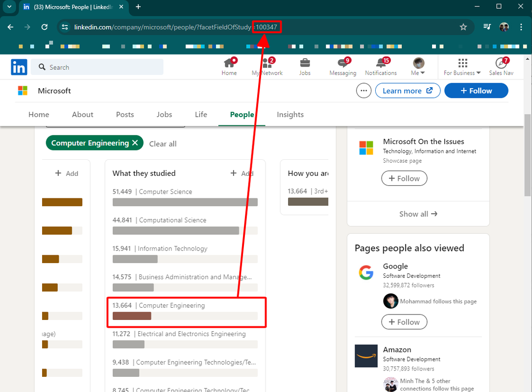Switch to the About tab
Image resolution: width=532 pixels, height=392 pixels.
pos(82,115)
